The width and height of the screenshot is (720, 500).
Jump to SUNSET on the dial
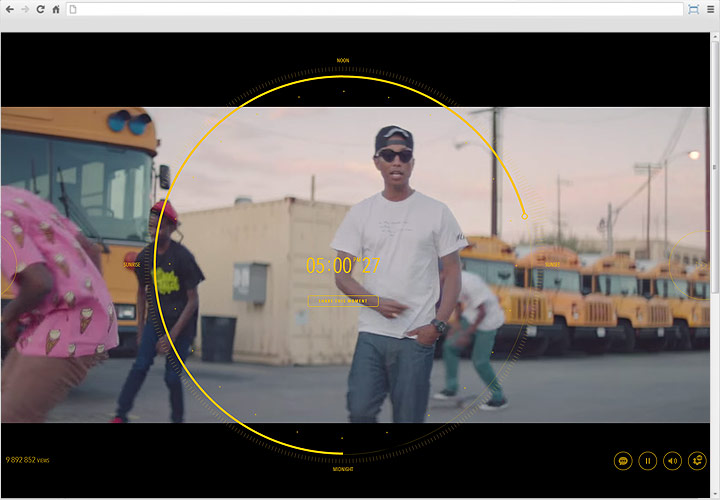(x=552, y=265)
